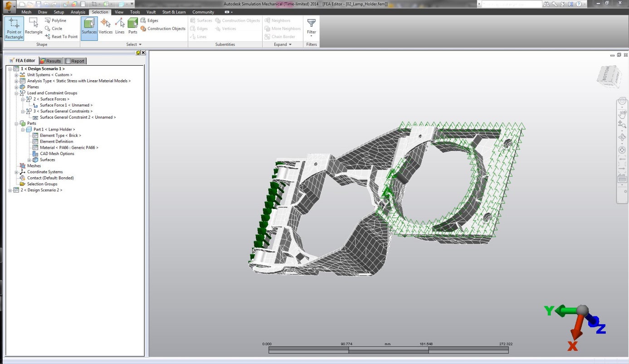Click the Orbit tool in navigation bar

(622, 137)
